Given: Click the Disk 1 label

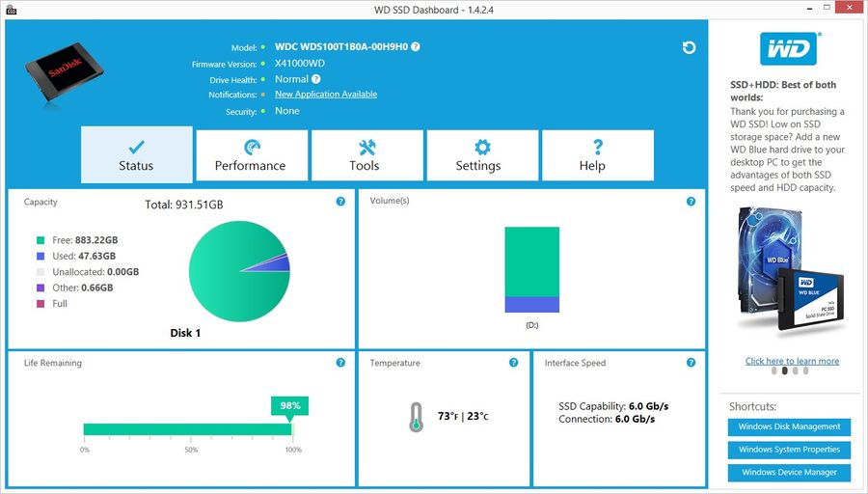Looking at the screenshot, I should pyautogui.click(x=185, y=333).
